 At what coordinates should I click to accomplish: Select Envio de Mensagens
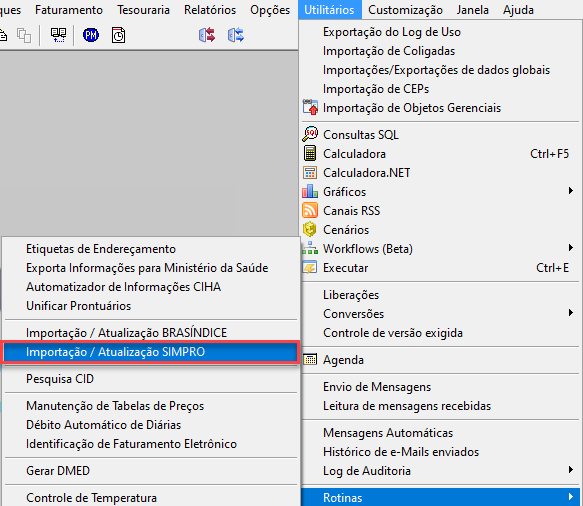coord(440,387)
